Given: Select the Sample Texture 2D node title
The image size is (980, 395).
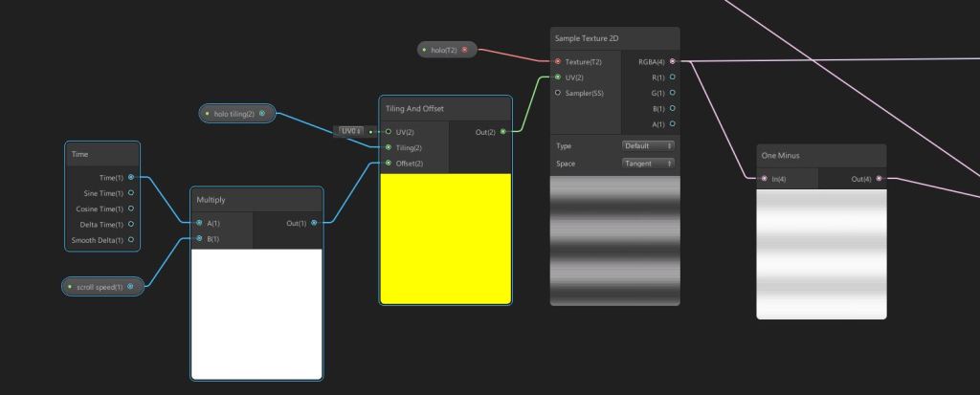Looking at the screenshot, I should 586,38.
